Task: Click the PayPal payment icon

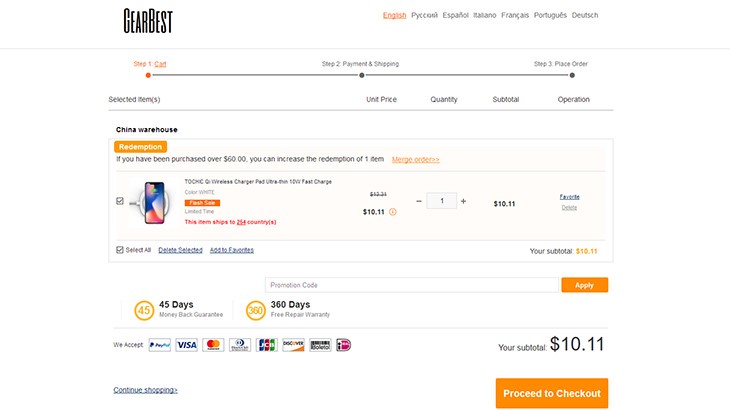Action: click(160, 345)
